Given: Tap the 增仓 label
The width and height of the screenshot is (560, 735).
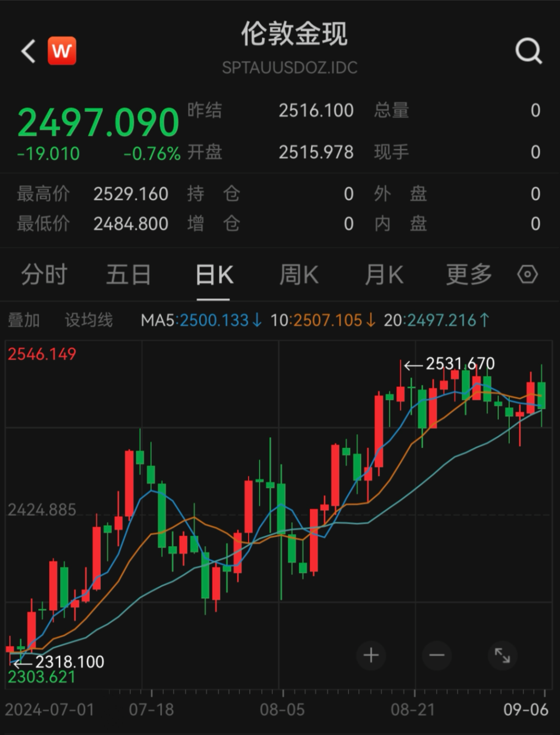Looking at the screenshot, I should [x=214, y=224].
